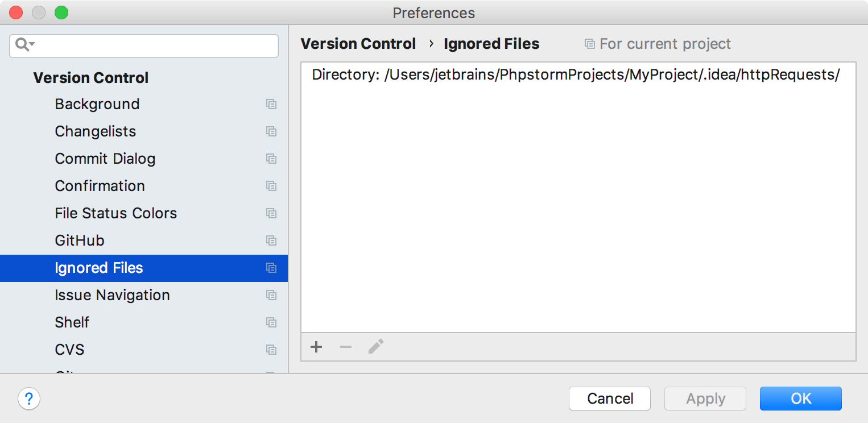Screen dimensions: 868x423
Task: Select the Confirmation settings entry
Action: 100,186
